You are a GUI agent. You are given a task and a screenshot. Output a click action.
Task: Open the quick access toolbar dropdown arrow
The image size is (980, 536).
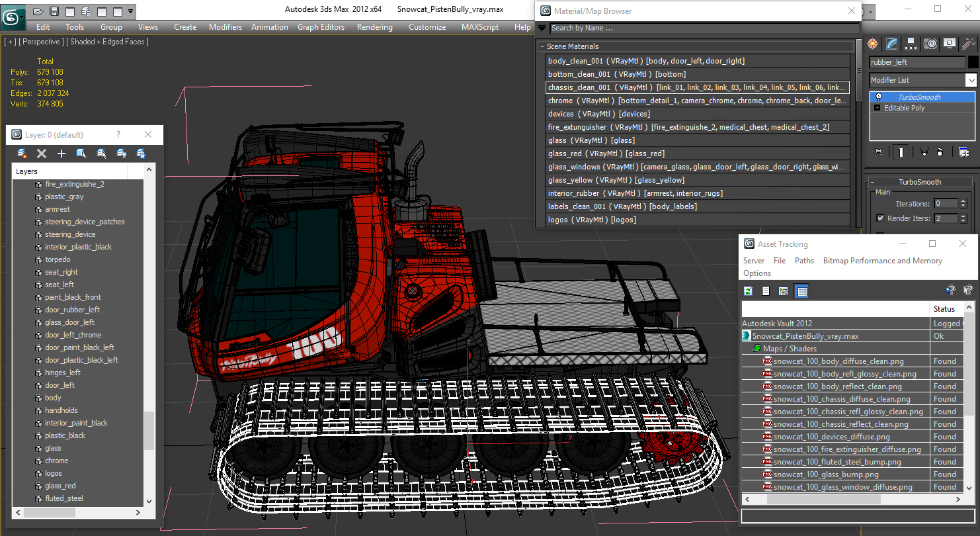click(x=130, y=11)
